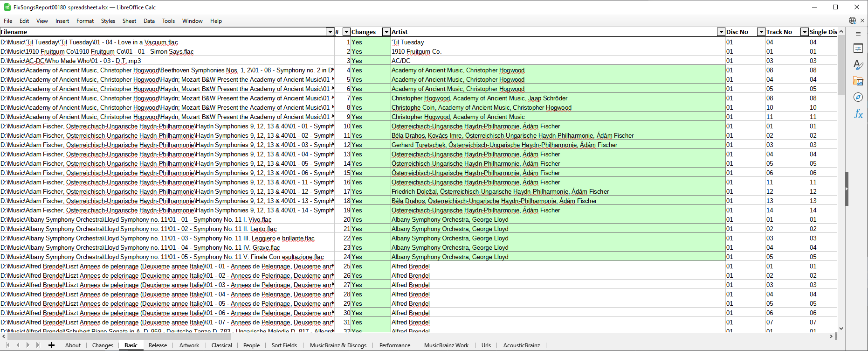Jump to the first sheet with the navigation arrow
The width and height of the screenshot is (868, 351).
(x=8, y=345)
